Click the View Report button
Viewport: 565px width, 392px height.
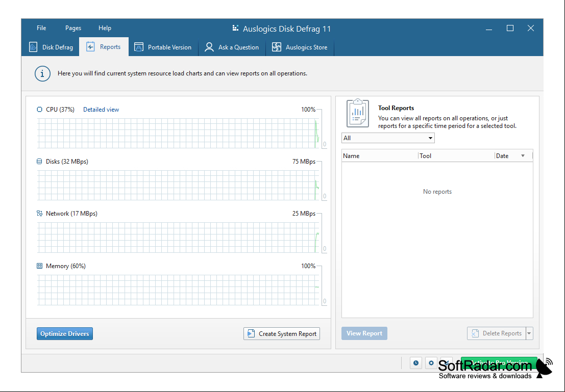(364, 333)
